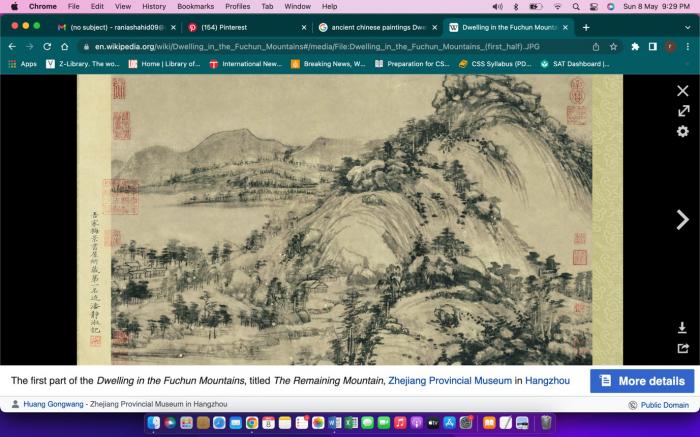Download the painting file
This screenshot has height=437, width=700.
(682, 328)
